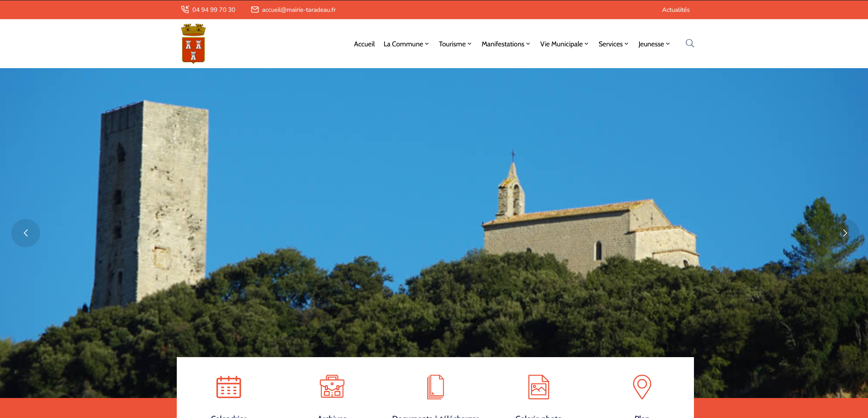Screen dimensions: 868x418
Task: Open the Archives briefcase icon
Action: 332,387
